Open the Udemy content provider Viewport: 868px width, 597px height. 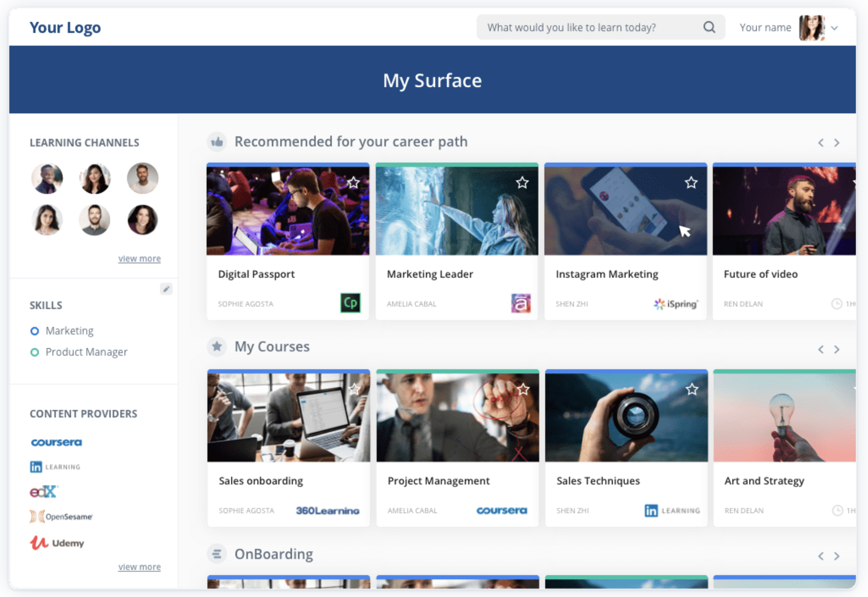pyautogui.click(x=57, y=543)
